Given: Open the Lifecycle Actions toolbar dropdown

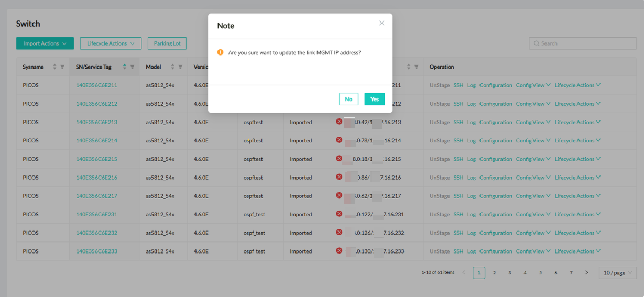Looking at the screenshot, I should pyautogui.click(x=111, y=43).
